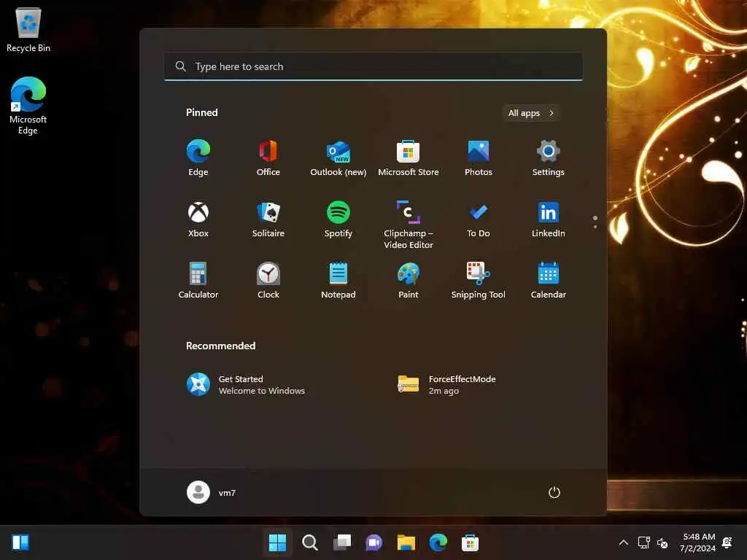Launch the pinned Office app
The height and width of the screenshot is (560, 747).
coord(268,158)
